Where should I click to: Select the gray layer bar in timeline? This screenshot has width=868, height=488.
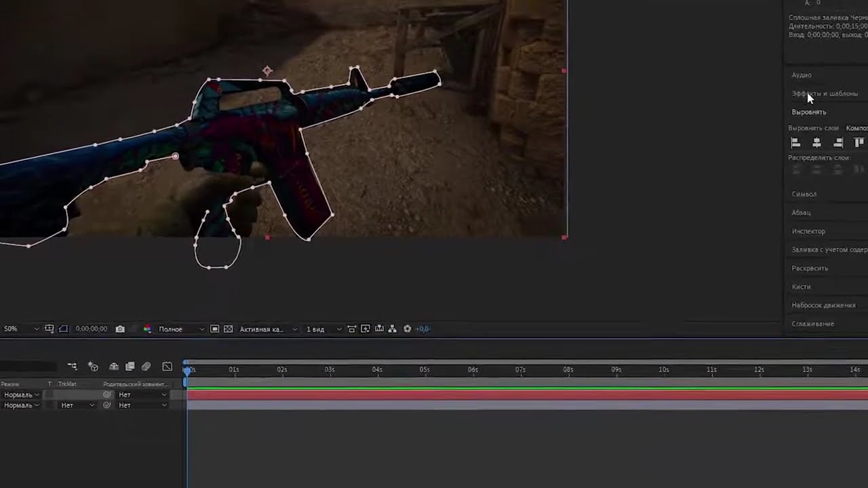[527, 405]
